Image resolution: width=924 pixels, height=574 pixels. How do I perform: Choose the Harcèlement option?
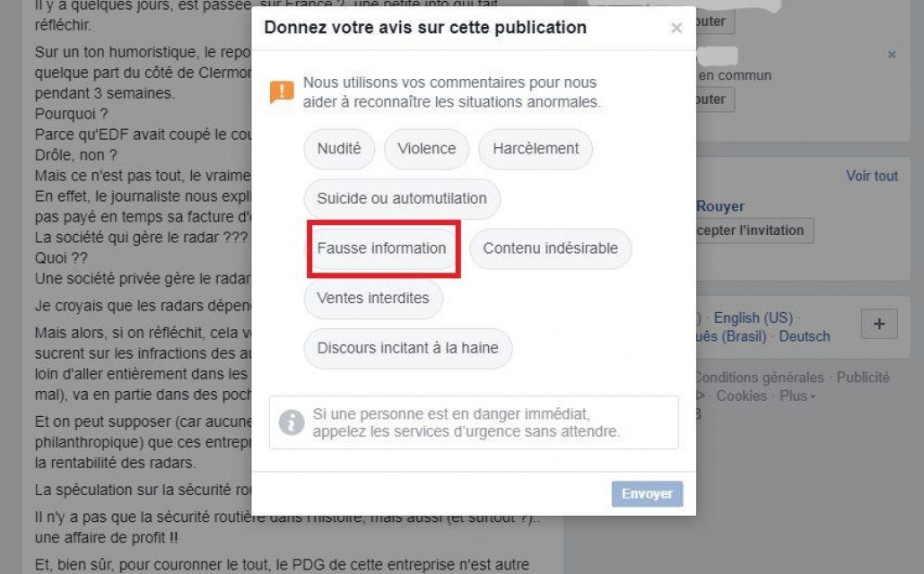pos(536,149)
